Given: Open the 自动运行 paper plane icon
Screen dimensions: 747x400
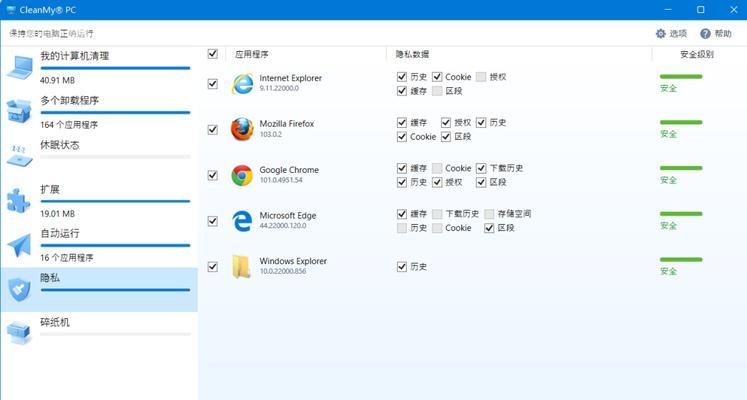Looking at the screenshot, I should (19, 245).
